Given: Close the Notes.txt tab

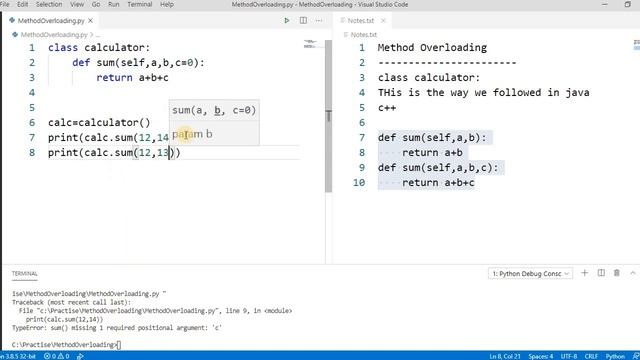Looking at the screenshot, I should coord(383,20).
